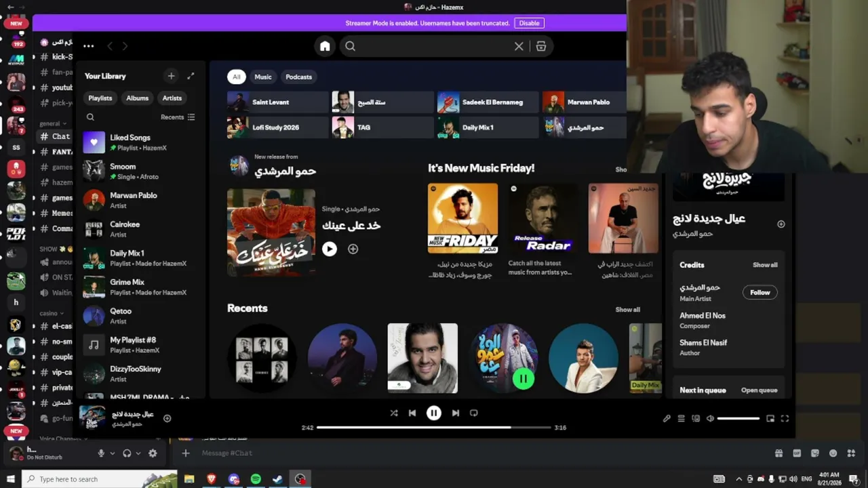Toggle the Albums library filter
This screenshot has height=488, width=868.
click(137, 98)
